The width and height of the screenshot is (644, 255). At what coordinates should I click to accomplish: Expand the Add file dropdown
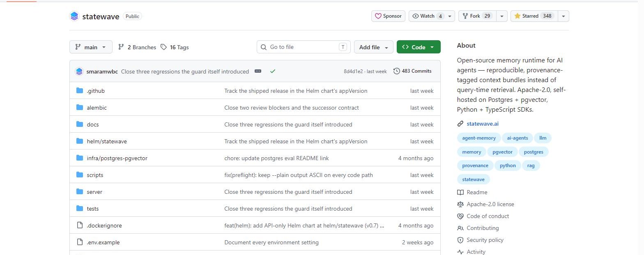(x=373, y=47)
